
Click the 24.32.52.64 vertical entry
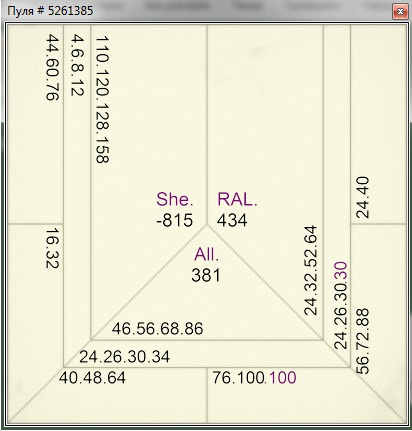coord(310,270)
